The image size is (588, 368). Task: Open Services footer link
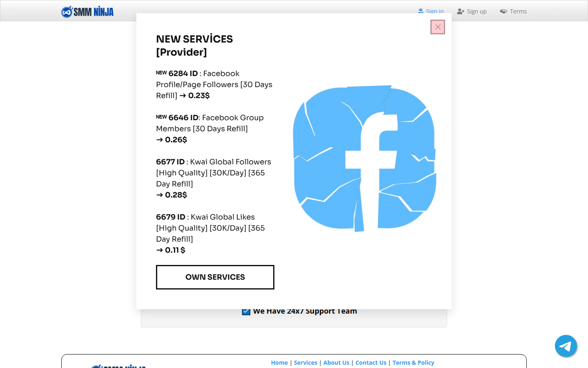pyautogui.click(x=305, y=363)
